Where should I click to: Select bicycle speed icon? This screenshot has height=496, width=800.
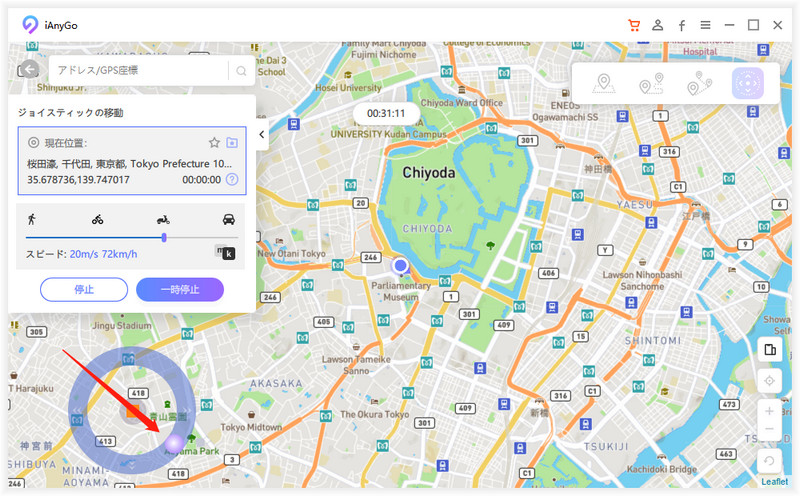[x=97, y=219]
